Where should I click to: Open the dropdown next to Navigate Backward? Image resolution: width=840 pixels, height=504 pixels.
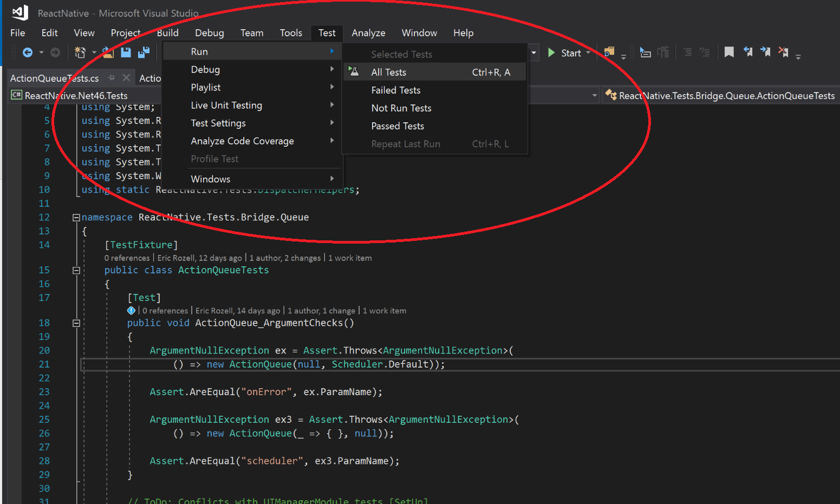click(41, 53)
